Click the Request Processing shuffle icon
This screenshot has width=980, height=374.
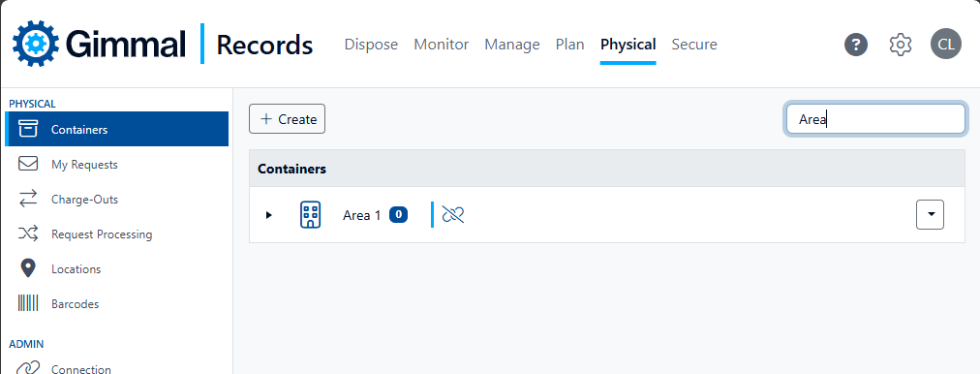pyautogui.click(x=28, y=234)
